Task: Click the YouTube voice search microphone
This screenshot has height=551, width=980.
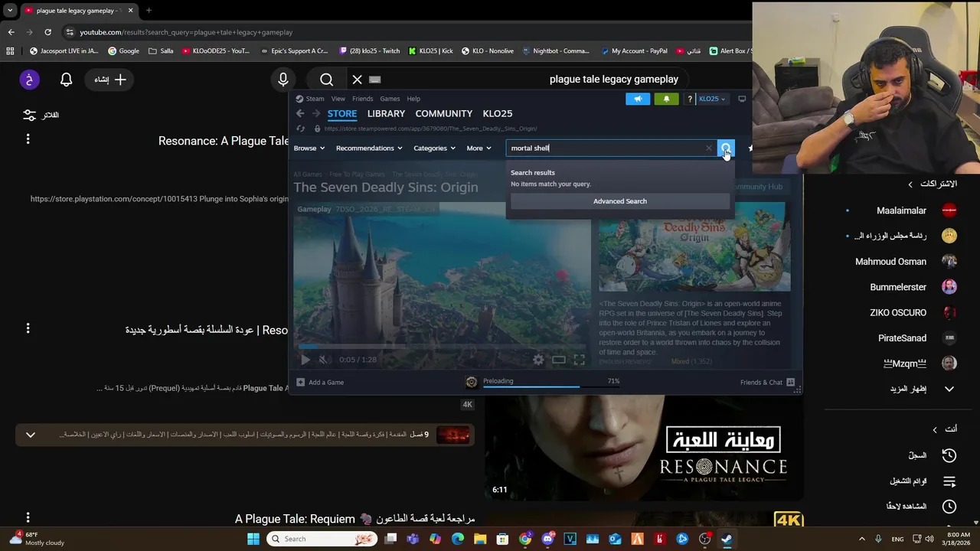Action: [283, 80]
